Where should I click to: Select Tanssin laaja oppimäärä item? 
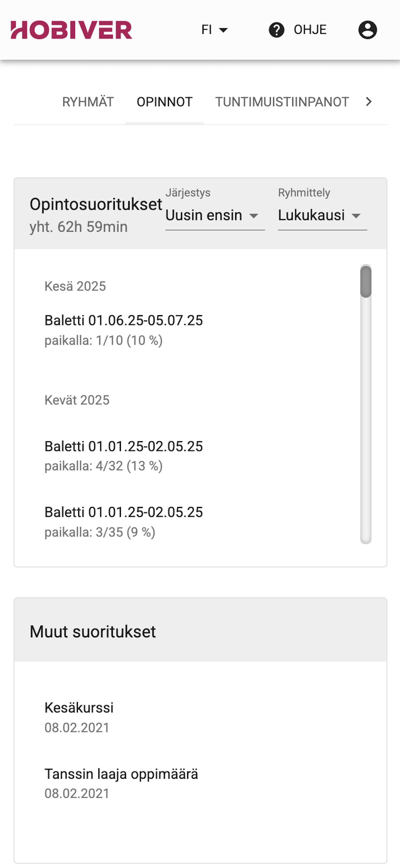point(121,784)
